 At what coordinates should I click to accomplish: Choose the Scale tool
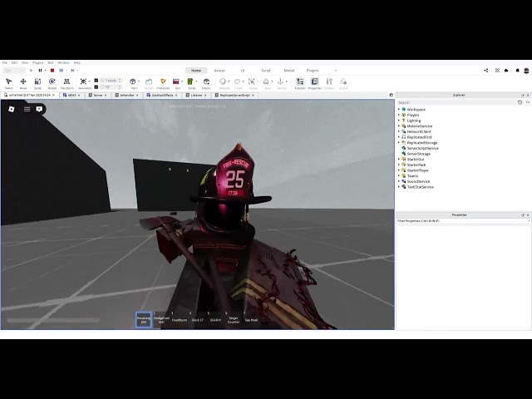pos(37,83)
